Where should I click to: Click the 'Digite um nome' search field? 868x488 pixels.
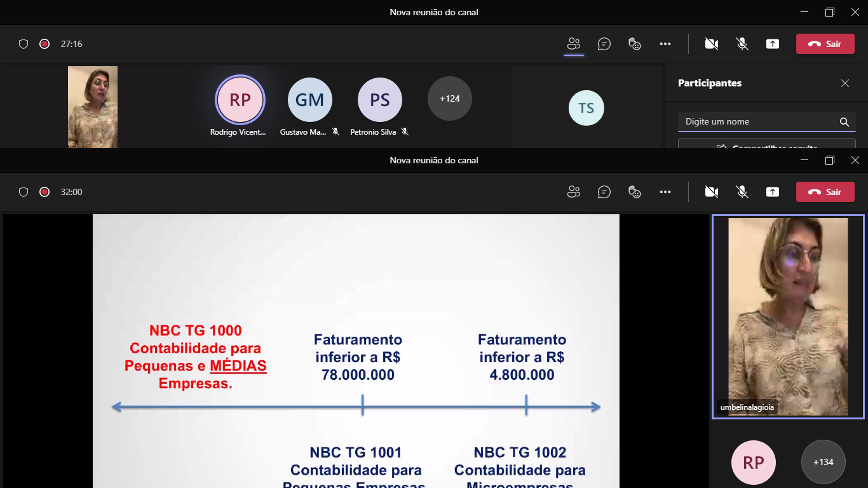coord(759,122)
